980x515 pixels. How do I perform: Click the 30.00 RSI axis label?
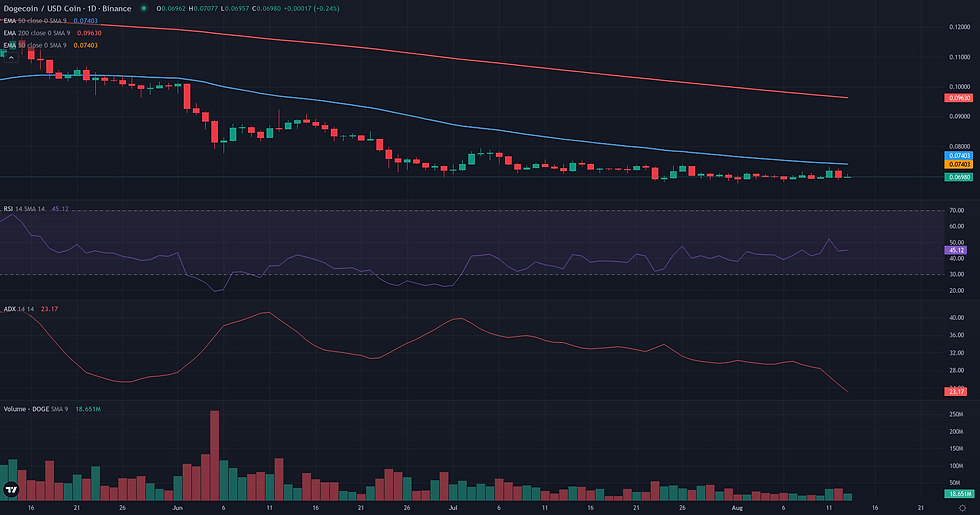pyautogui.click(x=956, y=274)
